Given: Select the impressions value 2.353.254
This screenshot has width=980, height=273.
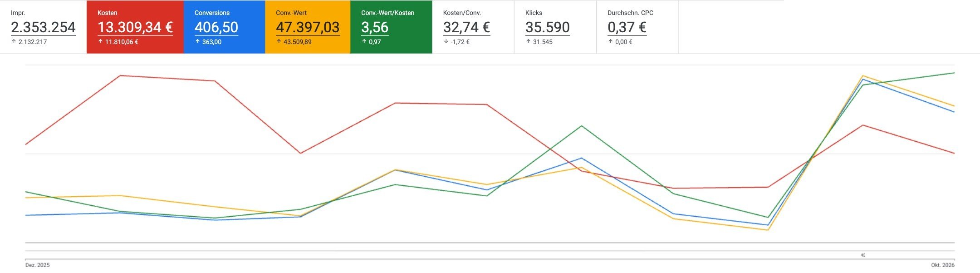Looking at the screenshot, I should pos(43,27).
